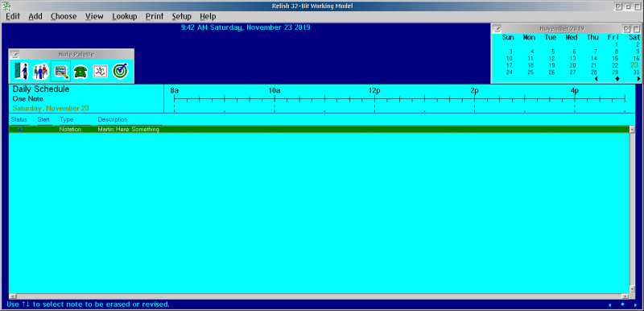
Task: Select the group meeting icon in Note Palette
Action: coord(41,71)
